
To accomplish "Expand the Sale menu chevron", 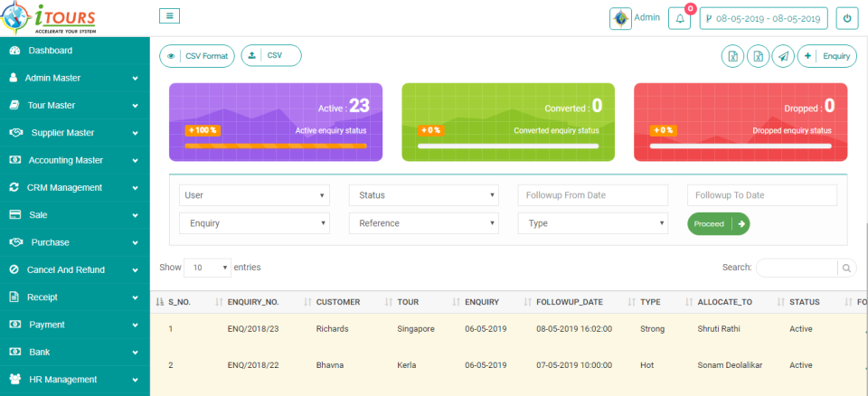I will (135, 215).
